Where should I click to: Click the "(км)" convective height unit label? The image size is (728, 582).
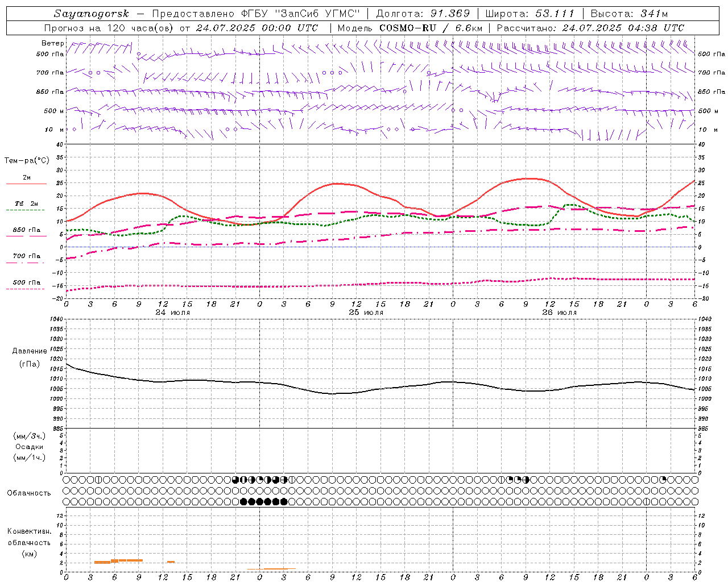click(30, 554)
